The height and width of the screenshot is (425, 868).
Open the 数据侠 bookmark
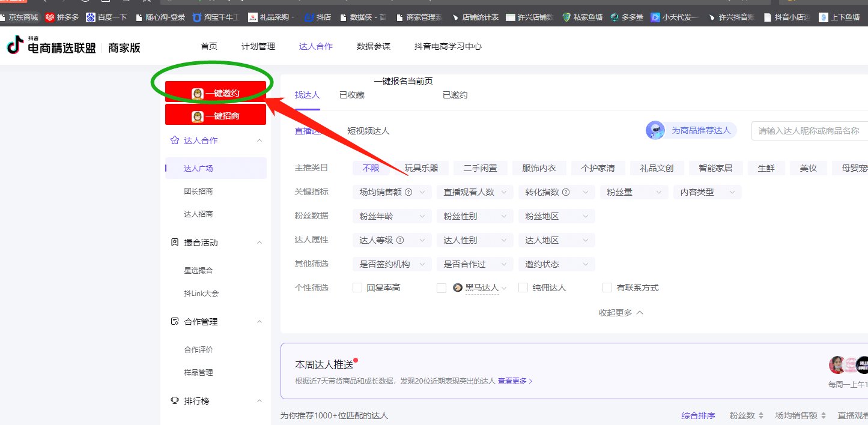(363, 17)
